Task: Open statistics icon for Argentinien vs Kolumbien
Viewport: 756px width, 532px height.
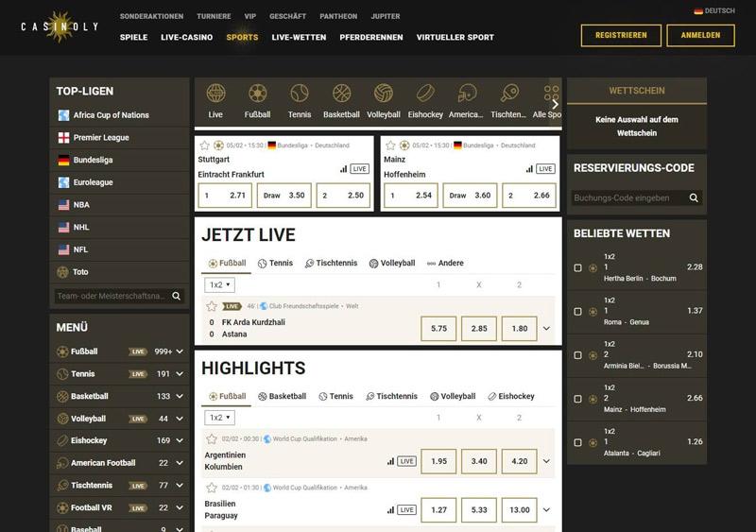Action: (390, 461)
